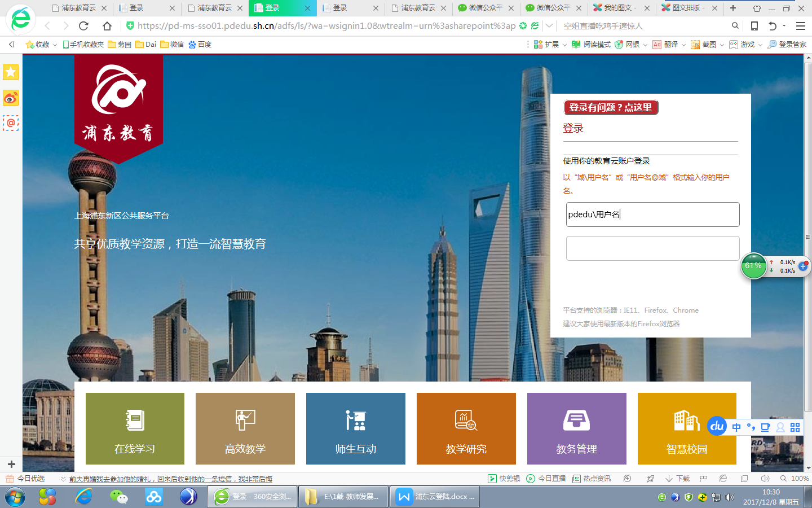Open the Weibo sidebar icon
This screenshot has width=812, height=508.
pyautogui.click(x=11, y=98)
